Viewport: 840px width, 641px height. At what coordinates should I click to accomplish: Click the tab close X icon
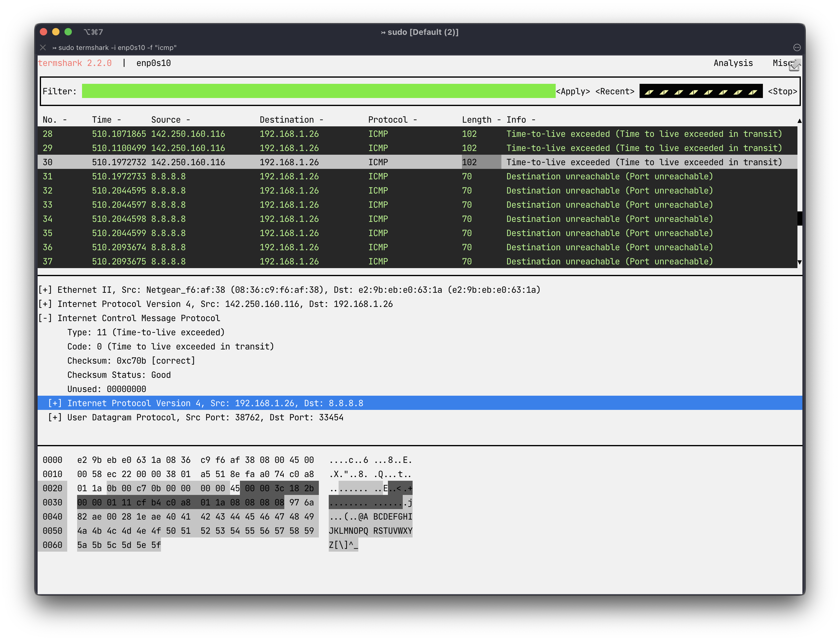point(43,48)
